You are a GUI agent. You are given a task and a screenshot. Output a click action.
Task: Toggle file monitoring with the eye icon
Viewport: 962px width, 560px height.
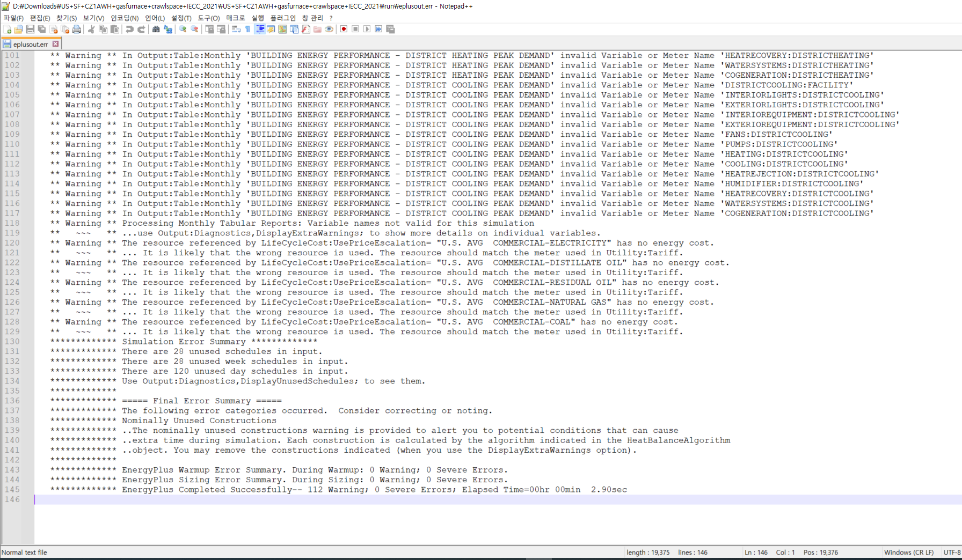329,29
